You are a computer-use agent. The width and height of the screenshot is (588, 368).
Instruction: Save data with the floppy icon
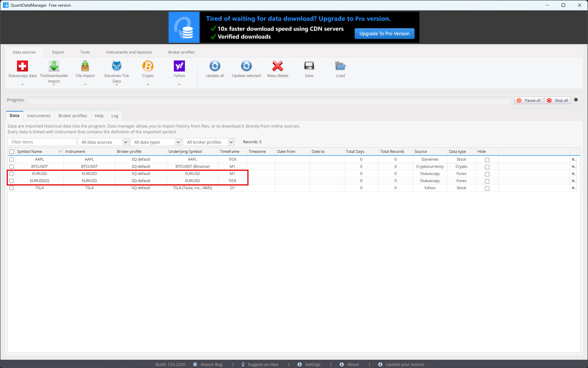(309, 66)
